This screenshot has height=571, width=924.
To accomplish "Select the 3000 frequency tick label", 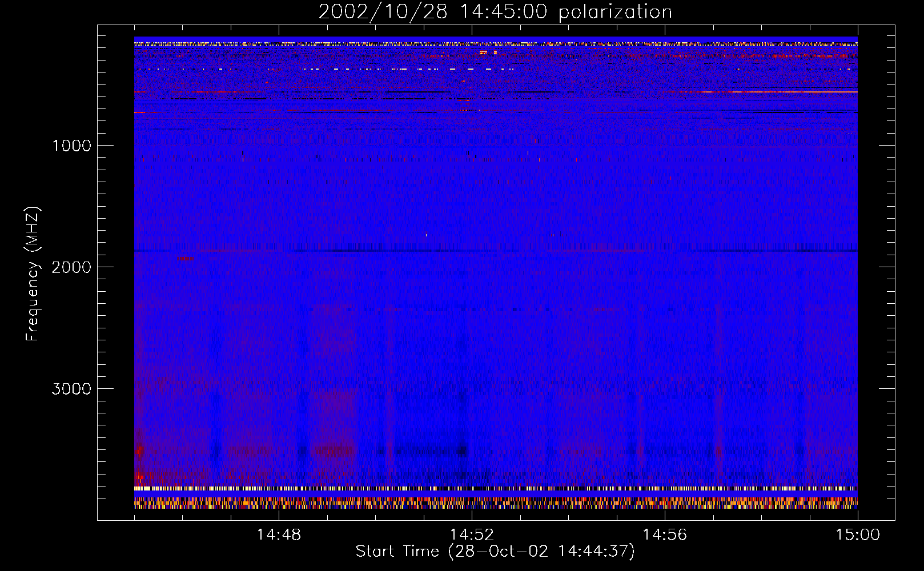I will click(x=71, y=389).
